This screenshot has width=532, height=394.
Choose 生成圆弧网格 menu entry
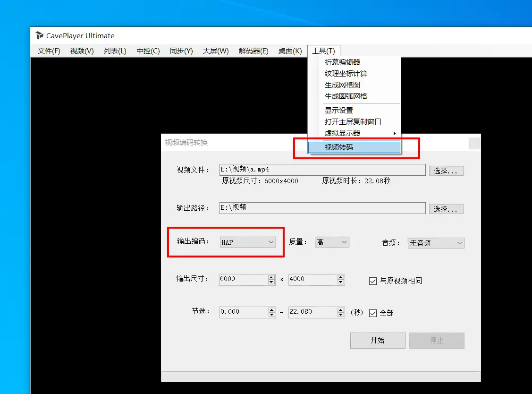[354, 96]
